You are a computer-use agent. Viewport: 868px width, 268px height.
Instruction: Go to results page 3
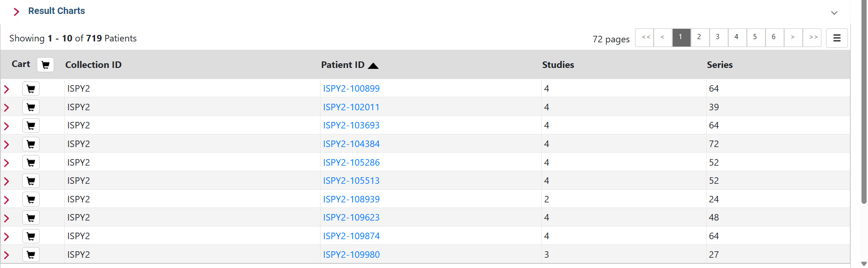[718, 37]
